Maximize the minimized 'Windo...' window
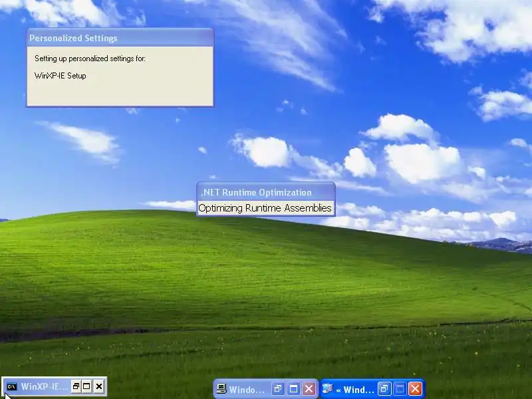Viewport: 532px width, 399px height. [293, 389]
